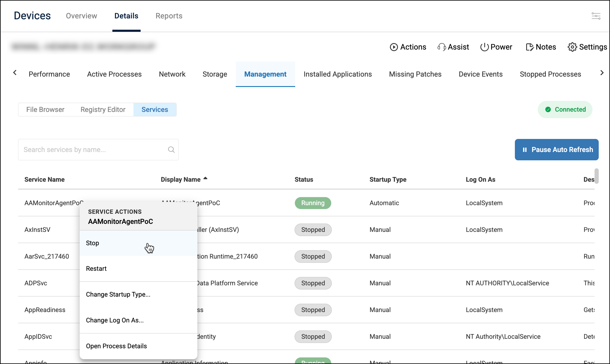Click the search magnifier icon
610x364 pixels.
tap(171, 150)
